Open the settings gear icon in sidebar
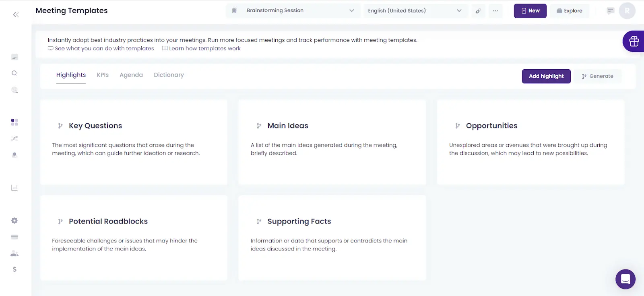The height and width of the screenshot is (296, 644). [x=14, y=221]
